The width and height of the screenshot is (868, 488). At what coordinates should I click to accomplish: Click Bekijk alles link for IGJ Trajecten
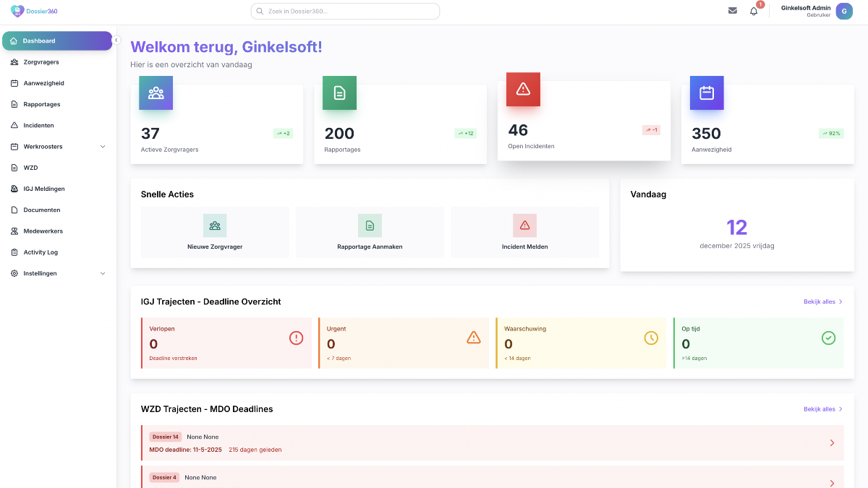[x=822, y=301]
